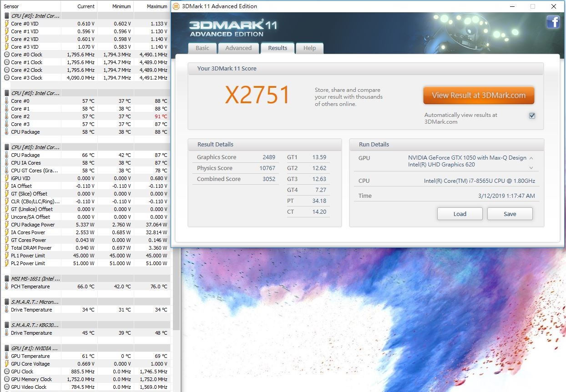Click the red 91 °C maximum value
The width and height of the screenshot is (566, 392).
tap(161, 116)
